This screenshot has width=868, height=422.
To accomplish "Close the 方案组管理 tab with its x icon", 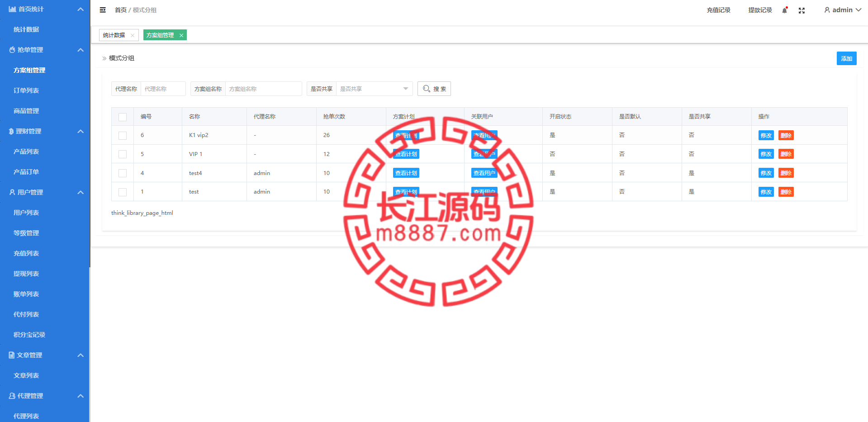I will pyautogui.click(x=181, y=35).
